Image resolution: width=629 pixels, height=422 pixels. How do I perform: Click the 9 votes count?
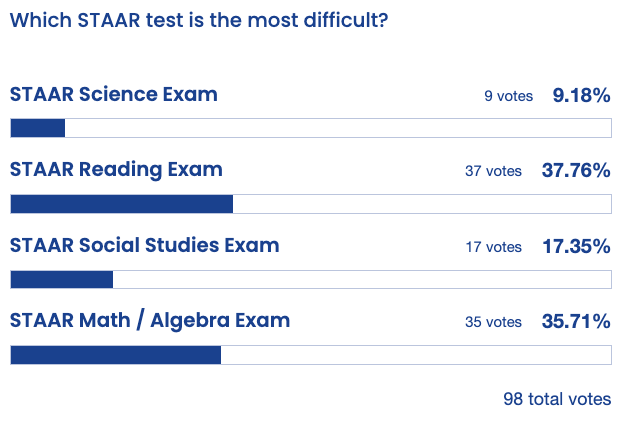503,96
